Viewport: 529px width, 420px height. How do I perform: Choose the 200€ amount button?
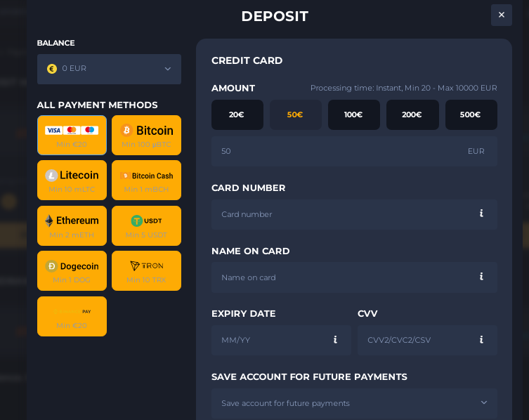click(x=412, y=114)
